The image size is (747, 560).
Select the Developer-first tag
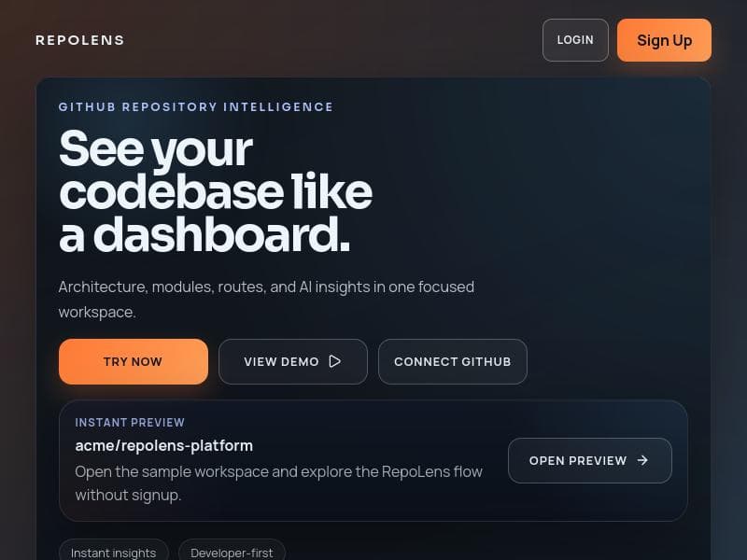pyautogui.click(x=232, y=553)
